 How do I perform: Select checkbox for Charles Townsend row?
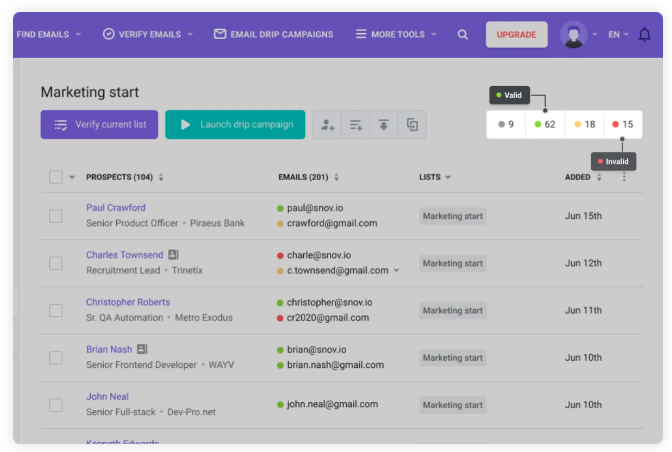[x=56, y=263]
